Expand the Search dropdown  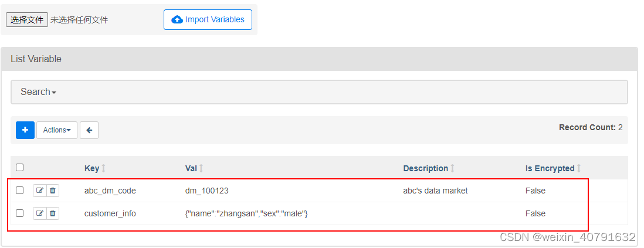39,92
